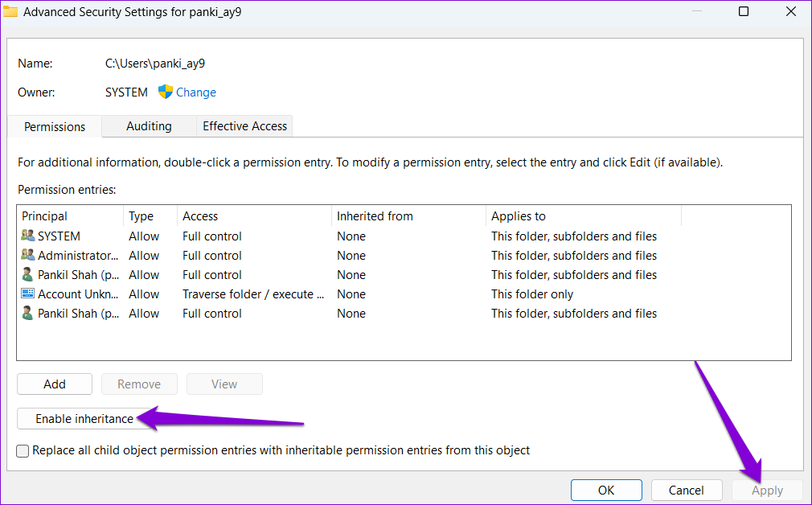Select the Account Unknown permission entry
Viewport: 812px width, 505px height.
(404, 294)
